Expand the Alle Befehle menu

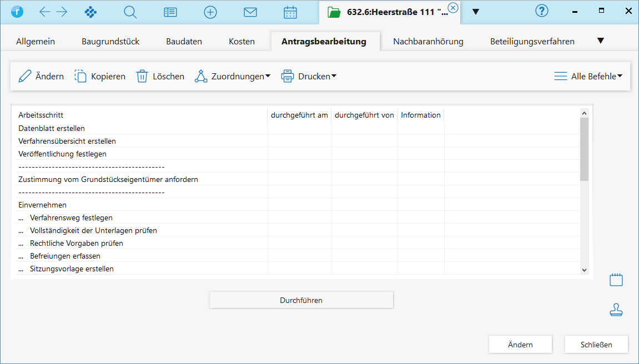[x=588, y=76]
